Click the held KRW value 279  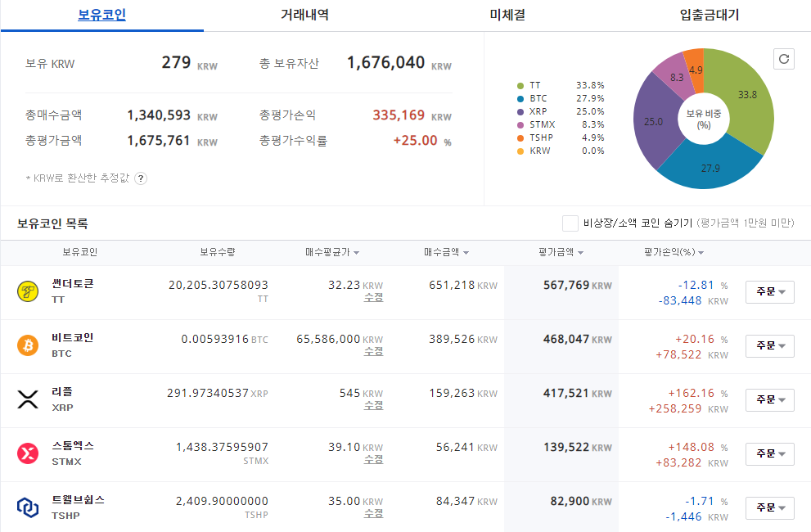click(x=177, y=63)
